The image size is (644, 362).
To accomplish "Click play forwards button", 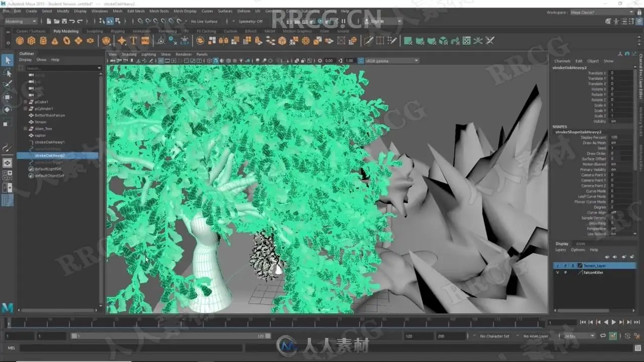I will coord(613,322).
